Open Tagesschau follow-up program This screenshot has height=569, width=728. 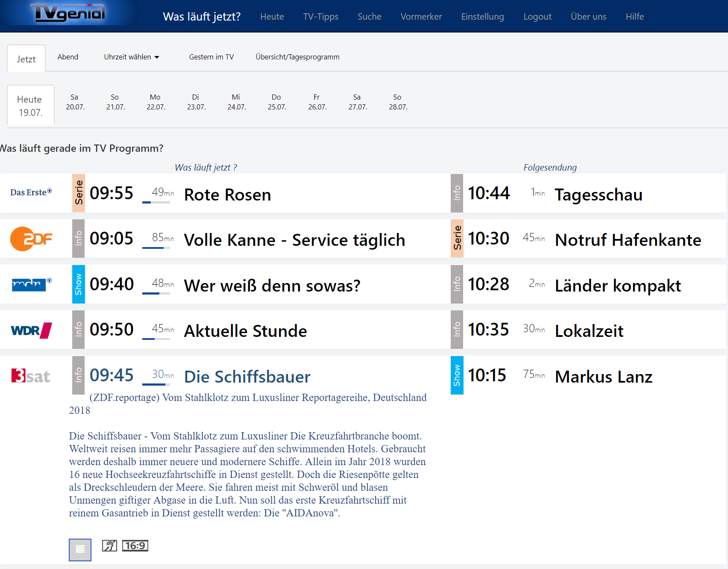point(599,195)
